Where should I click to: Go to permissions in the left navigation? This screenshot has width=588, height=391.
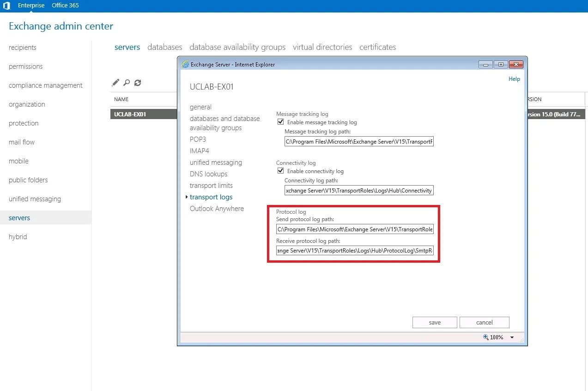point(25,66)
